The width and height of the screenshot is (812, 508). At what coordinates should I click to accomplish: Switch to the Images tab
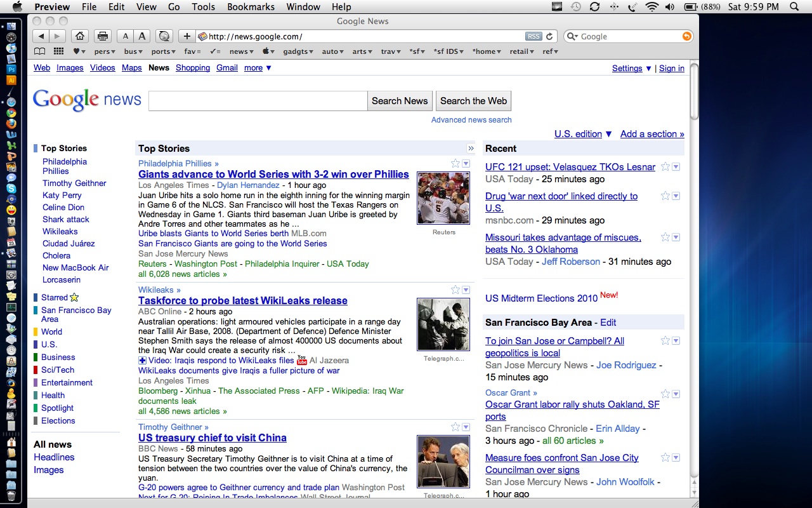(x=70, y=68)
